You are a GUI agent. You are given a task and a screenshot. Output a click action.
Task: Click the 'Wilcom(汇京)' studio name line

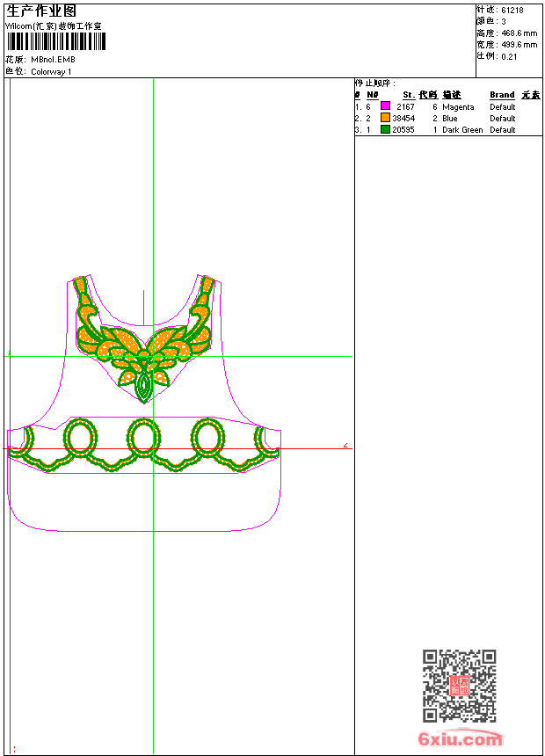pyautogui.click(x=54, y=26)
